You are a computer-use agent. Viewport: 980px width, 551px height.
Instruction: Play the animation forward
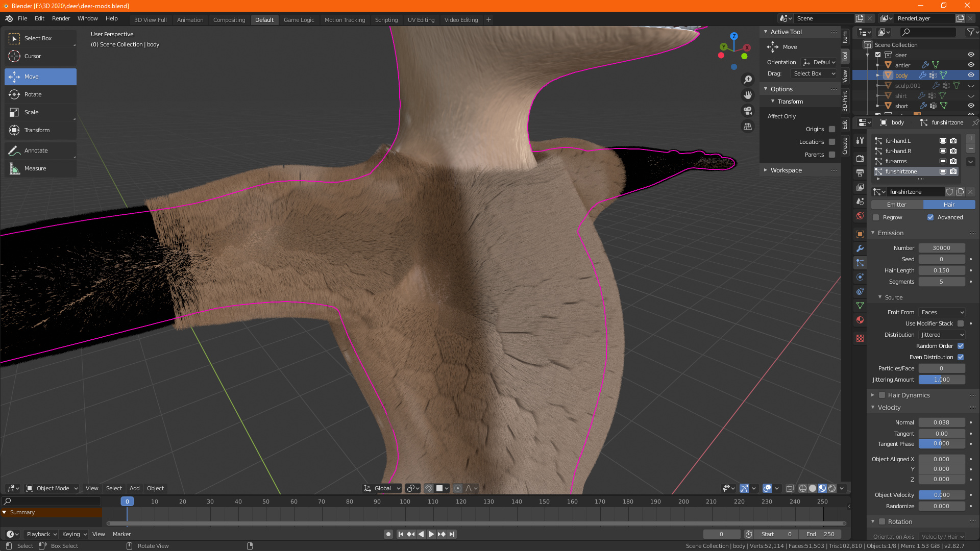(x=431, y=534)
